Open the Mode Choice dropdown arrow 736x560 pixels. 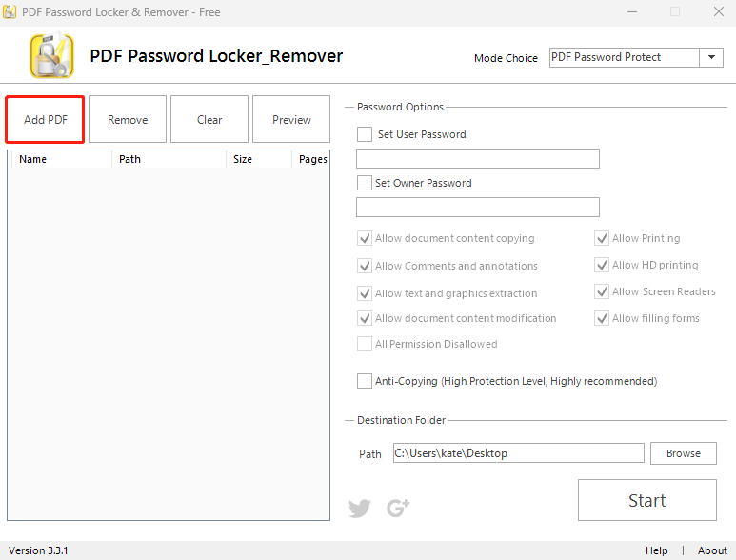coord(711,57)
